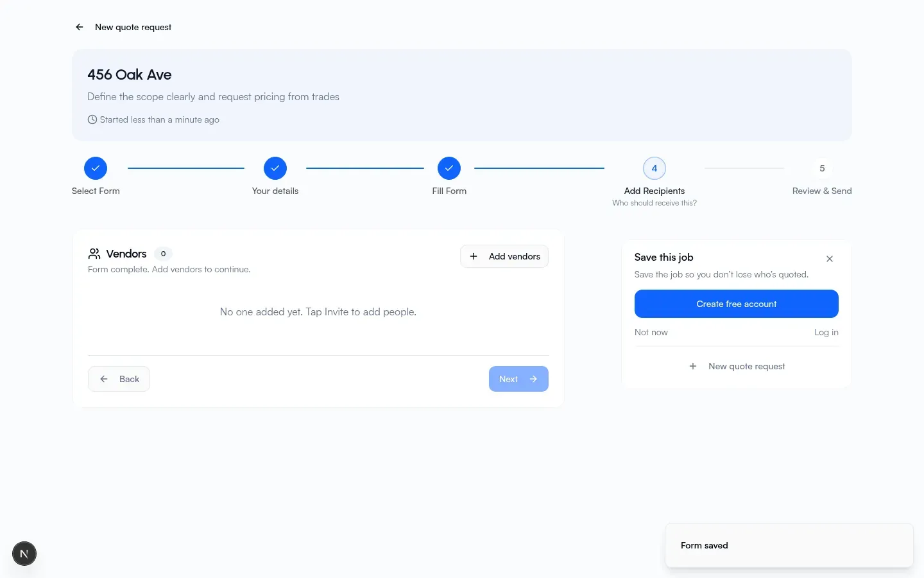Screen dimensions: 924x578
Task: Click "Started less than a minute ago" text
Action: click(160, 119)
